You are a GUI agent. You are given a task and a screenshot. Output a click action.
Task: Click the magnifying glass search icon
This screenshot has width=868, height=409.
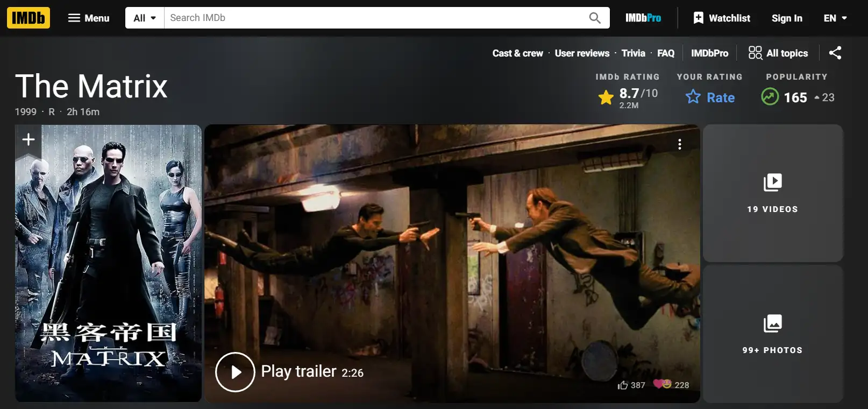[595, 18]
